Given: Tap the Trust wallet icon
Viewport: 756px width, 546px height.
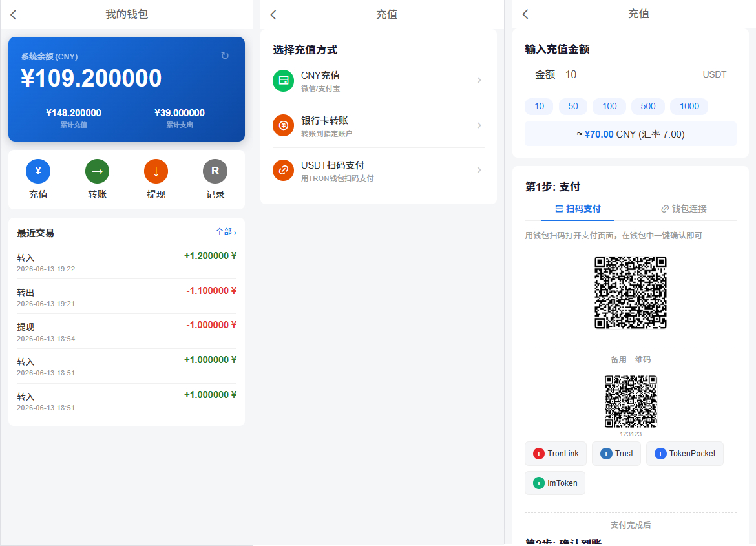Looking at the screenshot, I should click(x=606, y=454).
